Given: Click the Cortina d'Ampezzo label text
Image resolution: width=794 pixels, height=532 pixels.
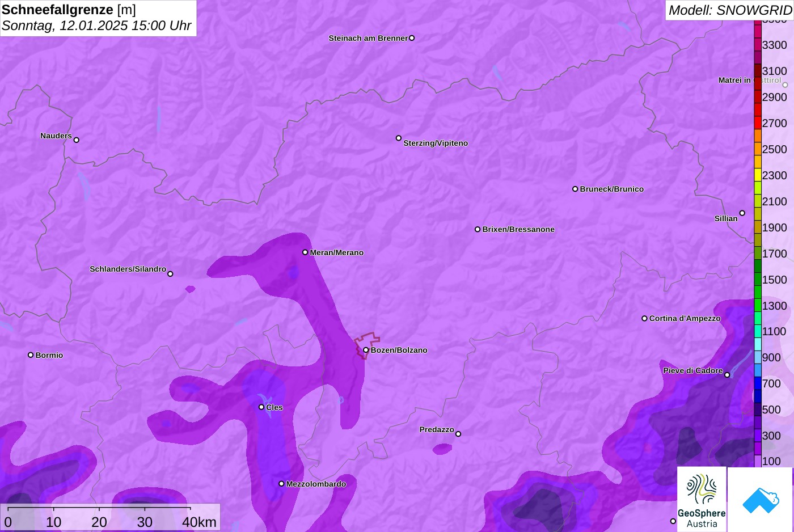Looking at the screenshot, I should coord(685,319).
